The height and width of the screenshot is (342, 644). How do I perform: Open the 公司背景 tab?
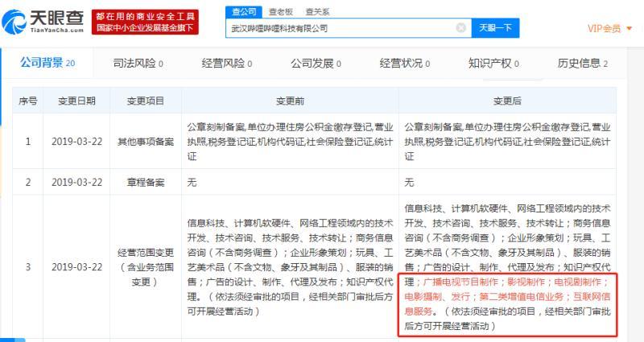47,63
